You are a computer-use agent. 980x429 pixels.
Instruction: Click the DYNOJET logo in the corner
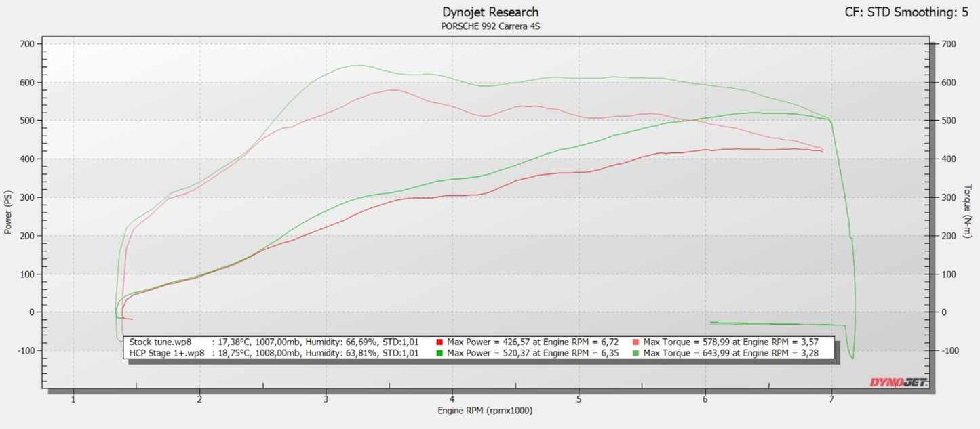tap(899, 382)
